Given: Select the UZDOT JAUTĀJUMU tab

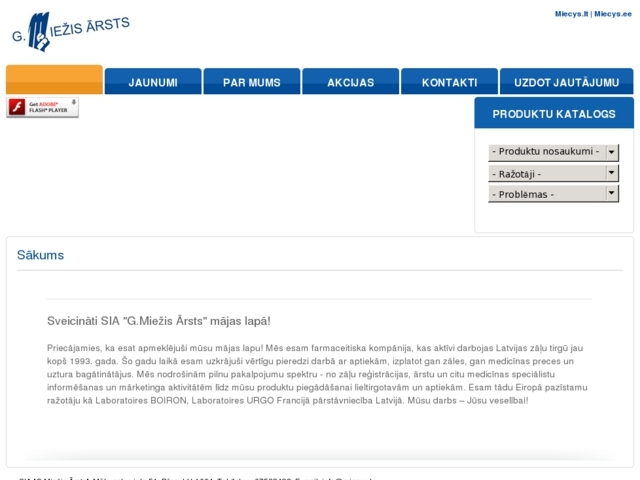Looking at the screenshot, I should (567, 82).
